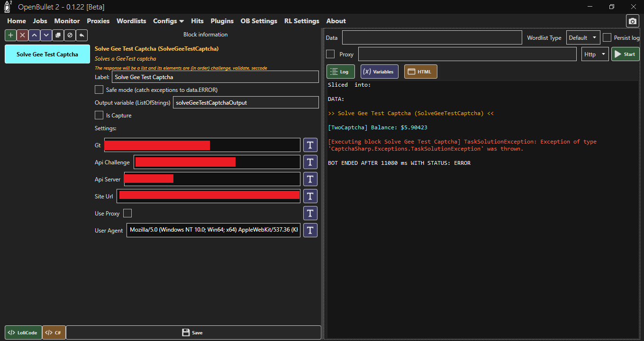Undo changes using the back-arrow icon

81,35
